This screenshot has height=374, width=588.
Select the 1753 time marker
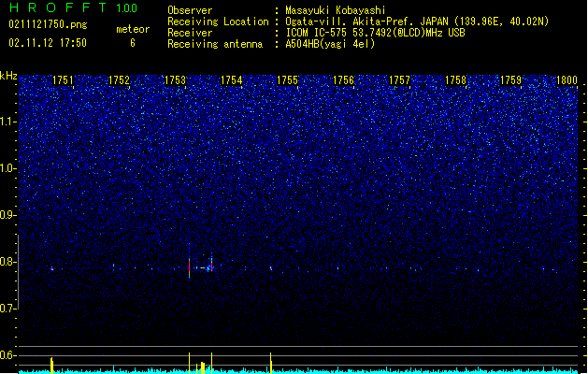(175, 80)
